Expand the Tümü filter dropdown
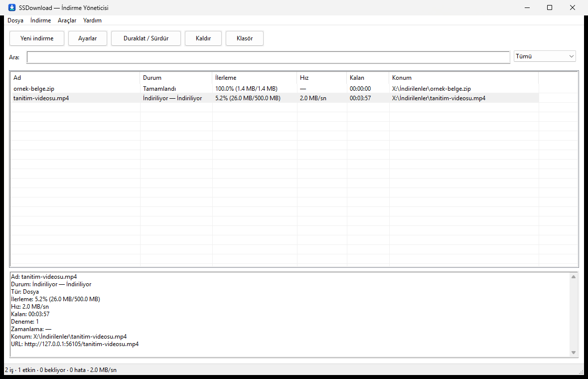Screen dimensions: 588x379 coord(545,56)
